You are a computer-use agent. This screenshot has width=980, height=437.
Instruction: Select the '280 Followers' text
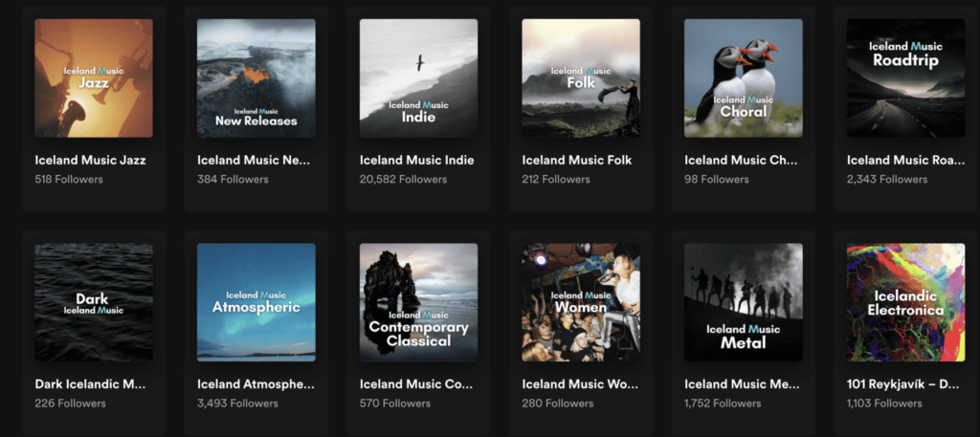(558, 404)
